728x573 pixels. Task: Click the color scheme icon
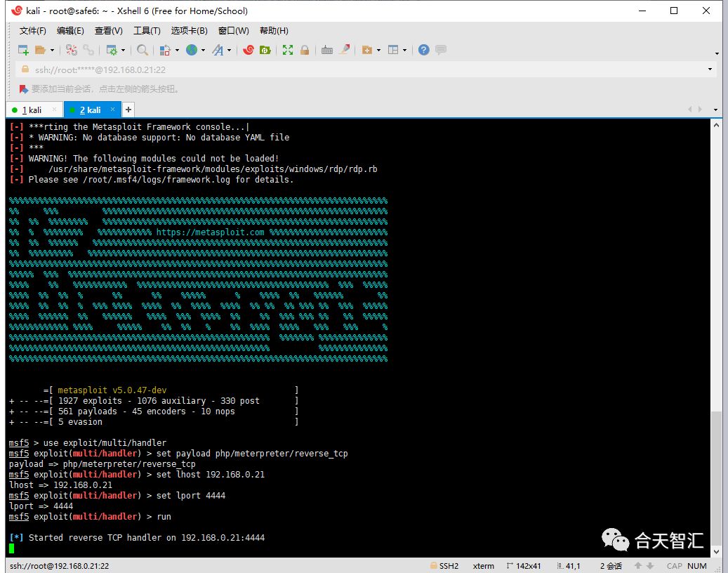pyautogui.click(x=165, y=50)
